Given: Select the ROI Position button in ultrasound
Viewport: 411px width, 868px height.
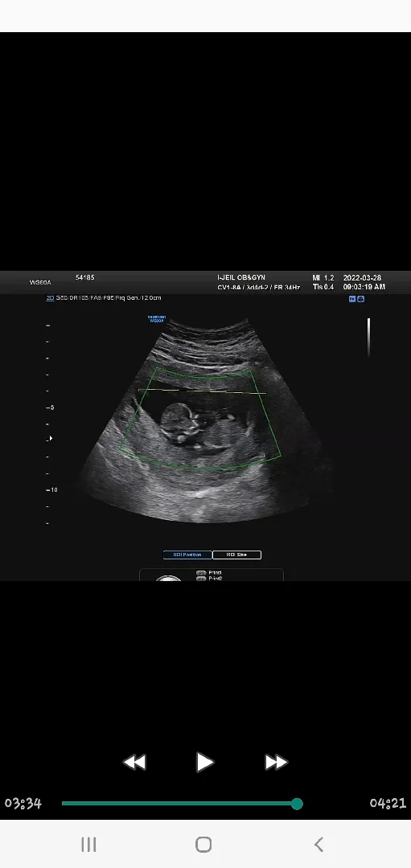Looking at the screenshot, I should [x=187, y=555].
